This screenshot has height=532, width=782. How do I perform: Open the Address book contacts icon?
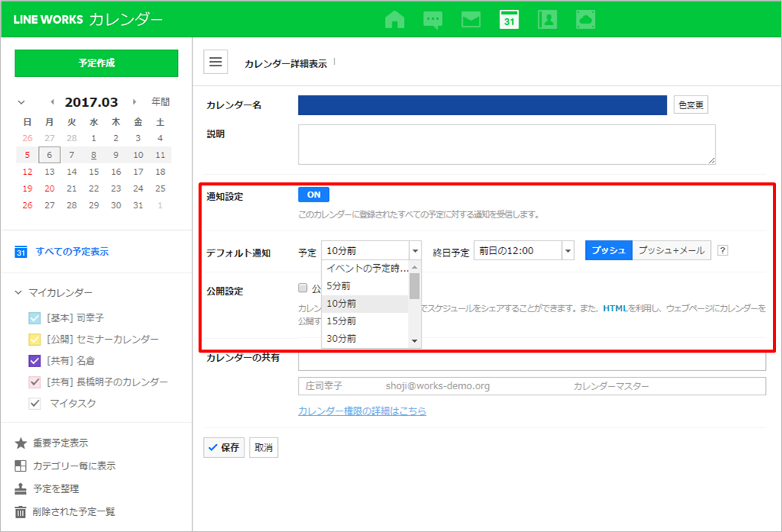pos(547,19)
